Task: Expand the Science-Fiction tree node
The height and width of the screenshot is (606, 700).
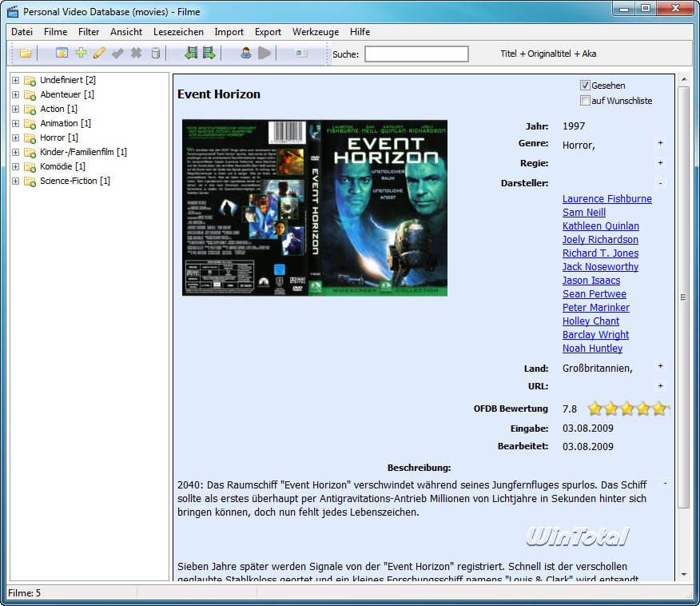Action: tap(16, 181)
